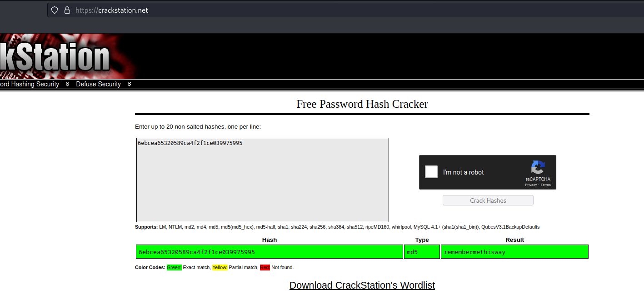
Task: Click the Red color code label
Action: point(265,267)
